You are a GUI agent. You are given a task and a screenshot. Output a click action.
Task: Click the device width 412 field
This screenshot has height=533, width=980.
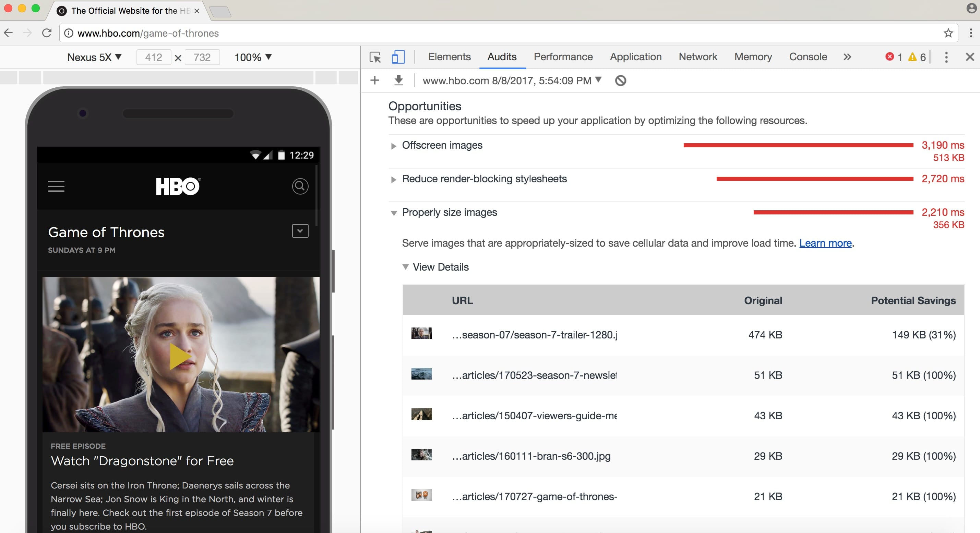pyautogui.click(x=154, y=57)
